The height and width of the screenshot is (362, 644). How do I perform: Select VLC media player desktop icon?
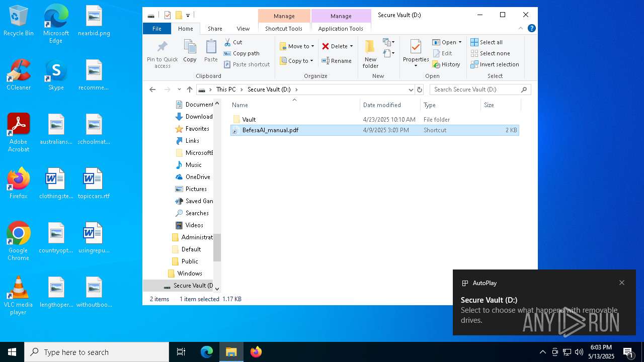pos(19,296)
